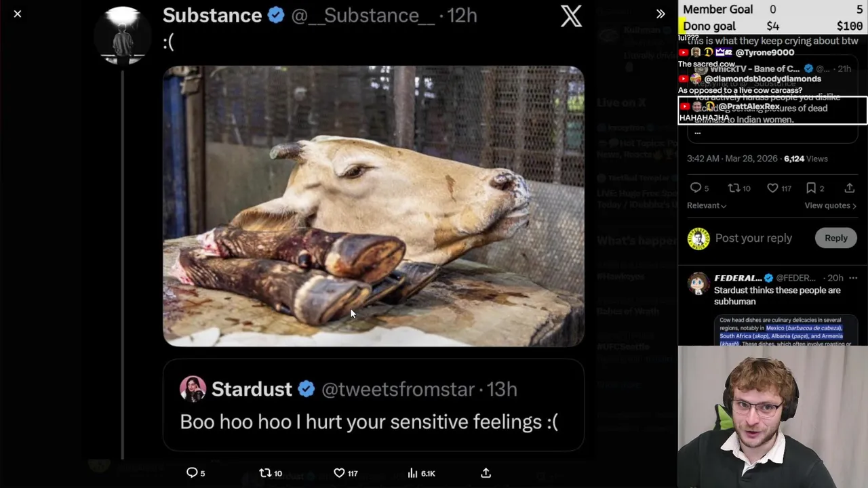Bookmark the post in the side panel
Screen dimensions: 868x488
pyautogui.click(x=811, y=188)
